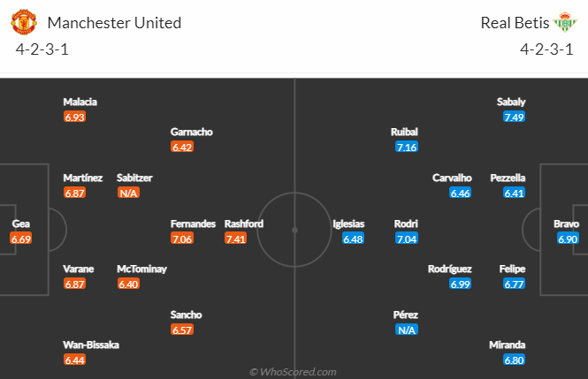The height and width of the screenshot is (379, 588).
Task: Click the Manchester United club crest
Action: coord(27,22)
